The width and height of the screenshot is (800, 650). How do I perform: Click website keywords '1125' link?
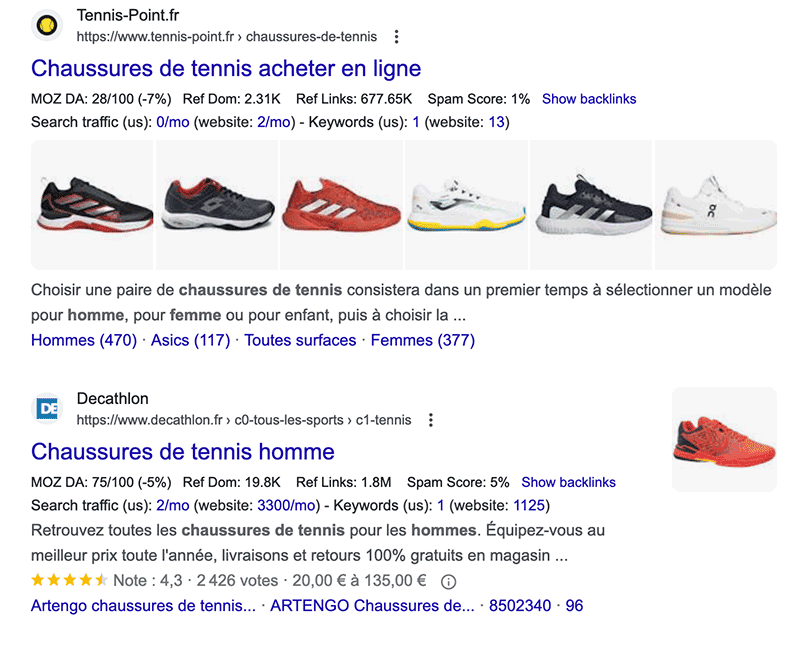coord(529,506)
